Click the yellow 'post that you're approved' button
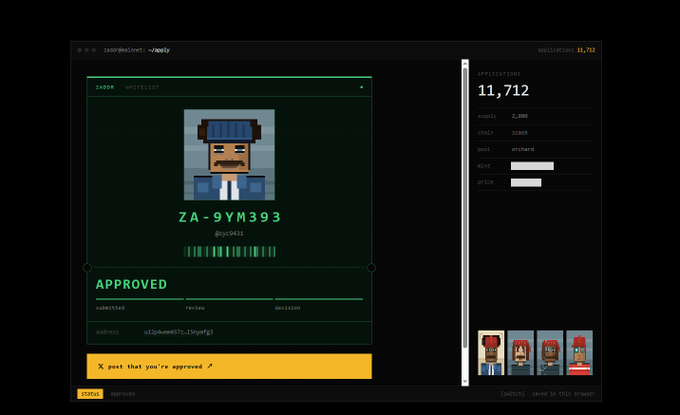Screen dimensions: 680x415 pos(229,366)
